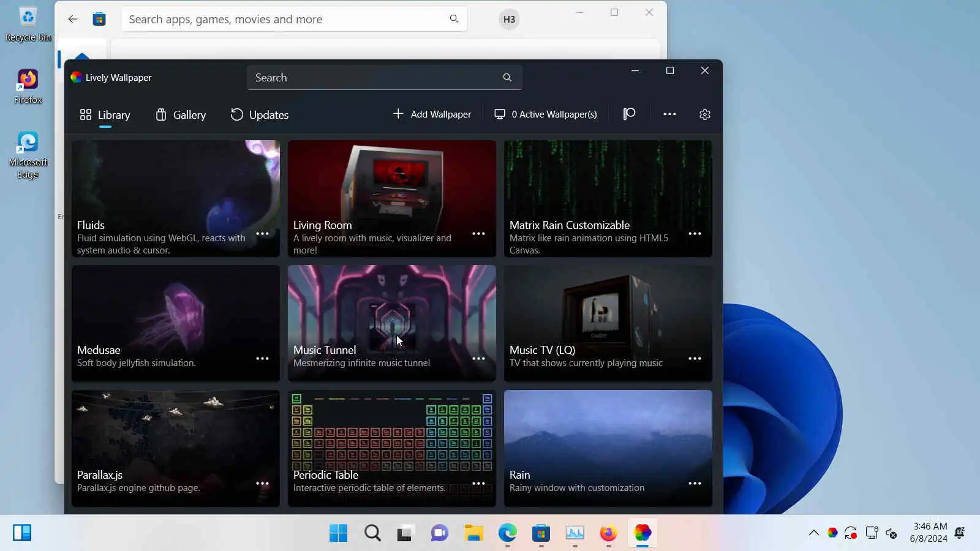
Task: Close the Lively Wallpaper window
Action: click(x=705, y=71)
